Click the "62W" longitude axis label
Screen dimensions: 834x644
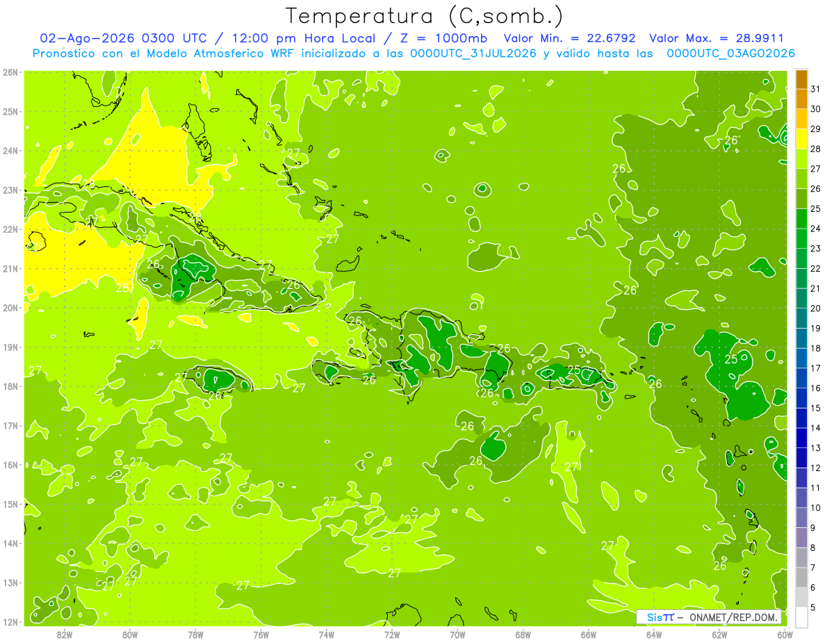tap(719, 634)
